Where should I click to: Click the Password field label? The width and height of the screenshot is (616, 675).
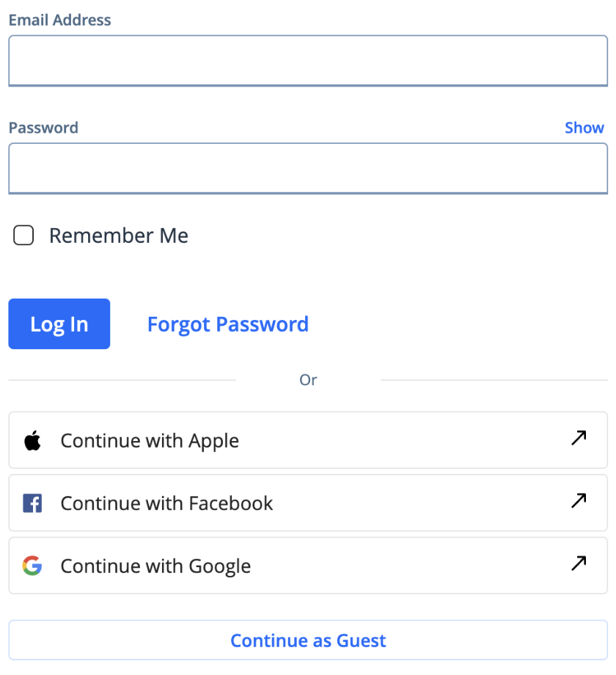43,128
